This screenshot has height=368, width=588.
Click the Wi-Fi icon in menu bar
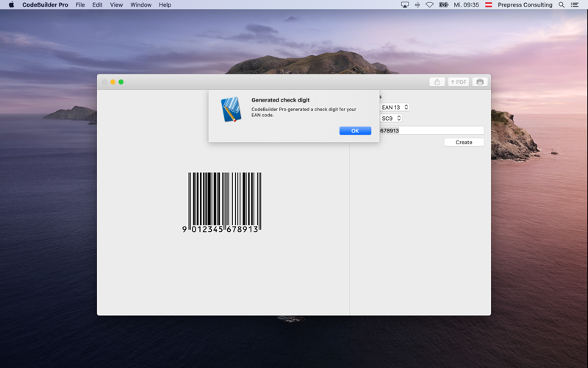click(x=430, y=5)
